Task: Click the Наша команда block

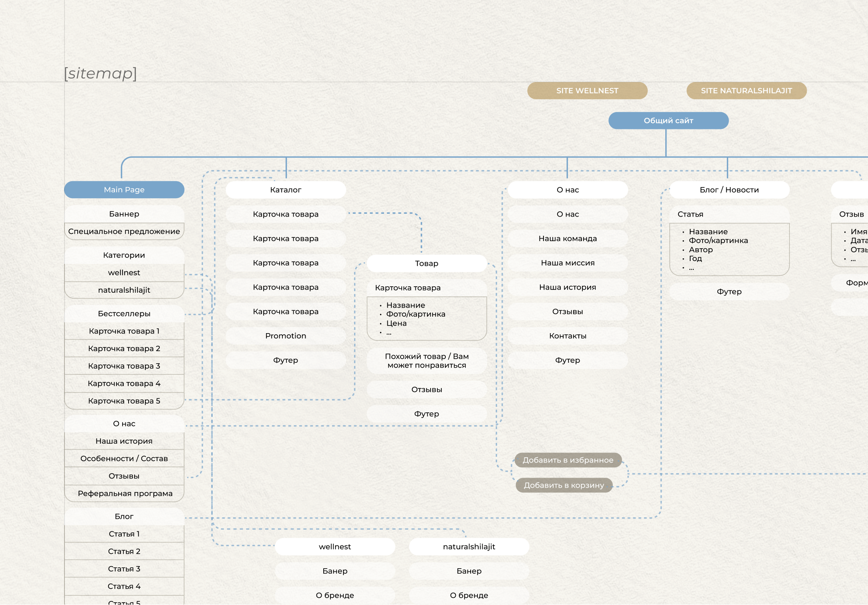Action: (568, 239)
